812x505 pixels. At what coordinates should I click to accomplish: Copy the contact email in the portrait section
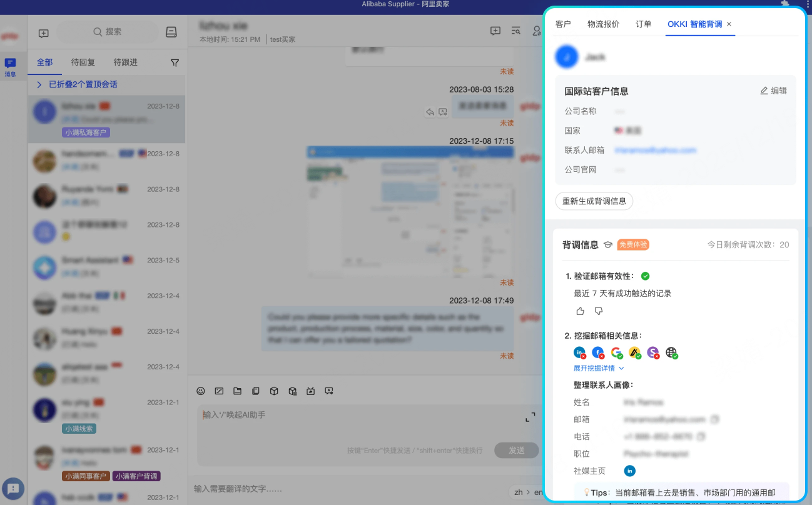tap(715, 419)
